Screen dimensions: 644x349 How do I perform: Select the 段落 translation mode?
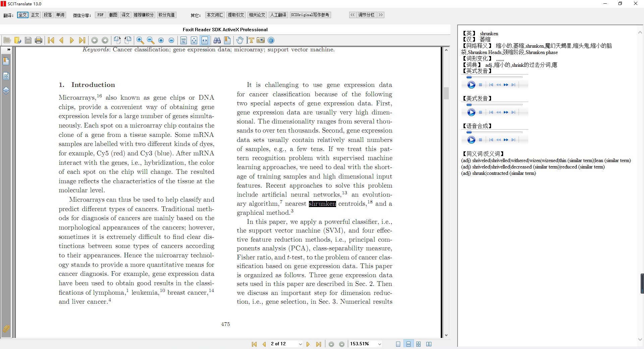[x=48, y=15]
